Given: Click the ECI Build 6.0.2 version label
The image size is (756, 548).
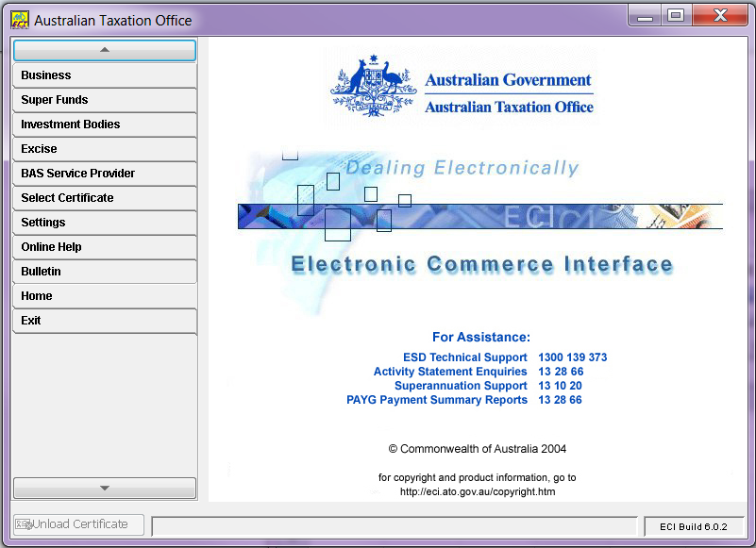Looking at the screenshot, I should coord(694,527).
